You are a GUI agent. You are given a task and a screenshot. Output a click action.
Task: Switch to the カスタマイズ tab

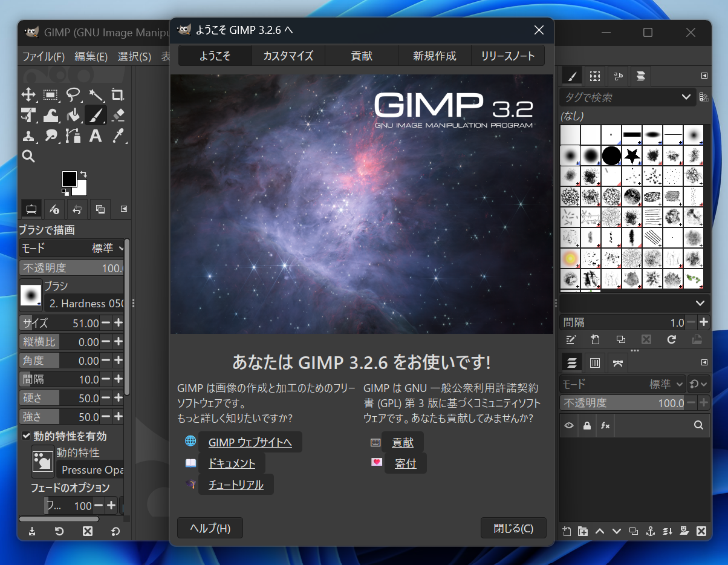click(x=288, y=56)
